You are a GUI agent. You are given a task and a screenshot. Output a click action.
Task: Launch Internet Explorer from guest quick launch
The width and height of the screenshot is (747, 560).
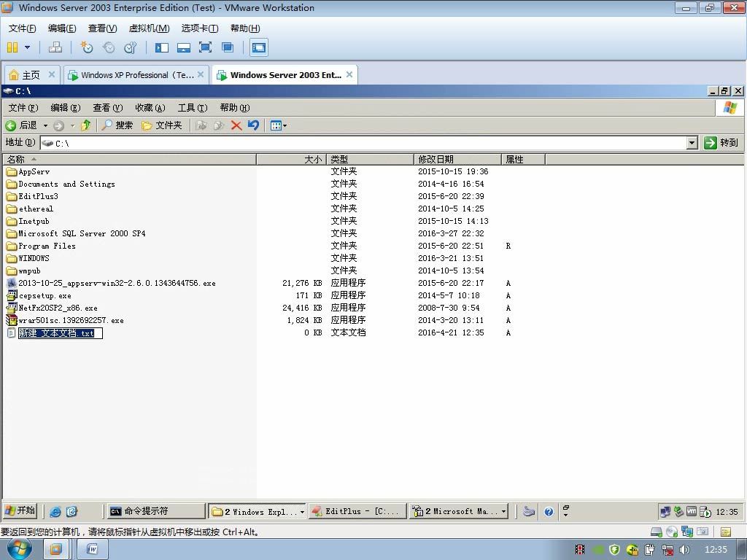[x=55, y=511]
